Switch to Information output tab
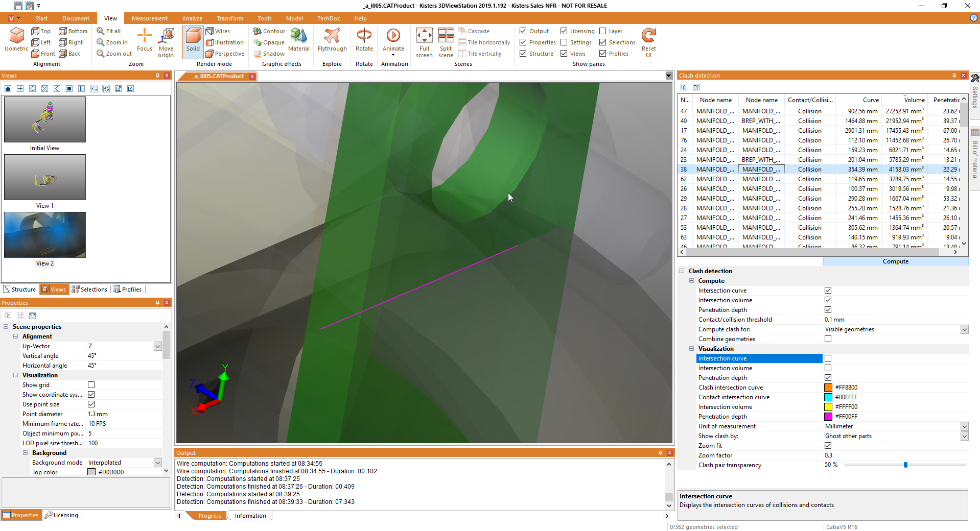Image resolution: width=980 pixels, height=531 pixels. tap(250, 516)
